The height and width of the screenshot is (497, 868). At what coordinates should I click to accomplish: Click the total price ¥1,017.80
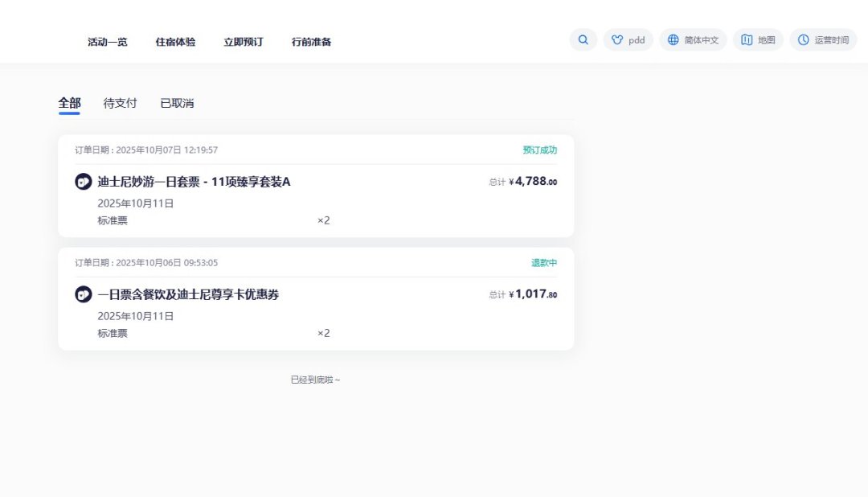[533, 294]
